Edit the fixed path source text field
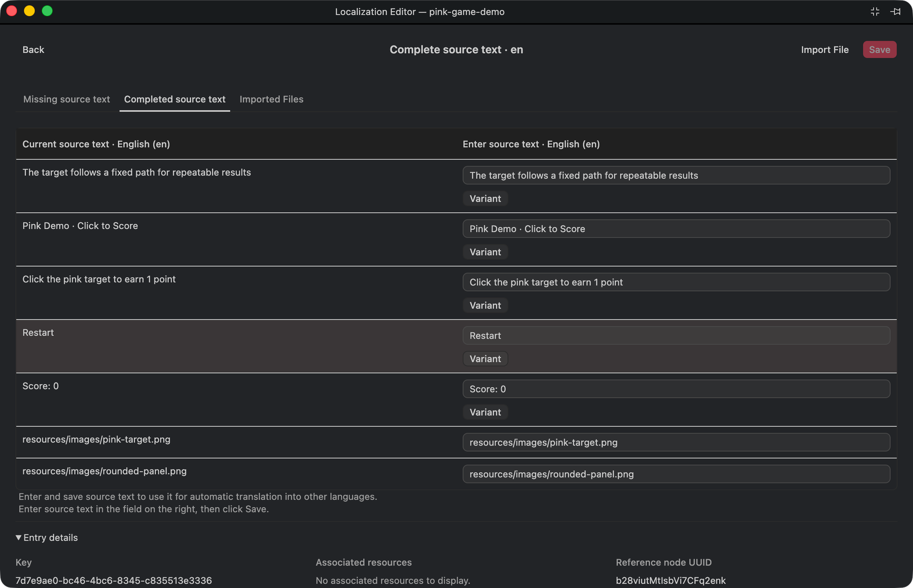The image size is (913, 588). [676, 176]
